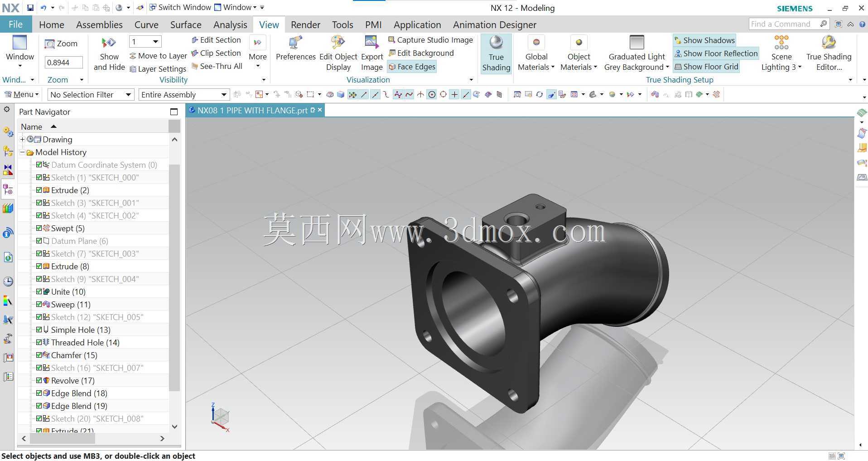
Task: Open Assembly Navigator sidebar icon
Action: pos(8,151)
